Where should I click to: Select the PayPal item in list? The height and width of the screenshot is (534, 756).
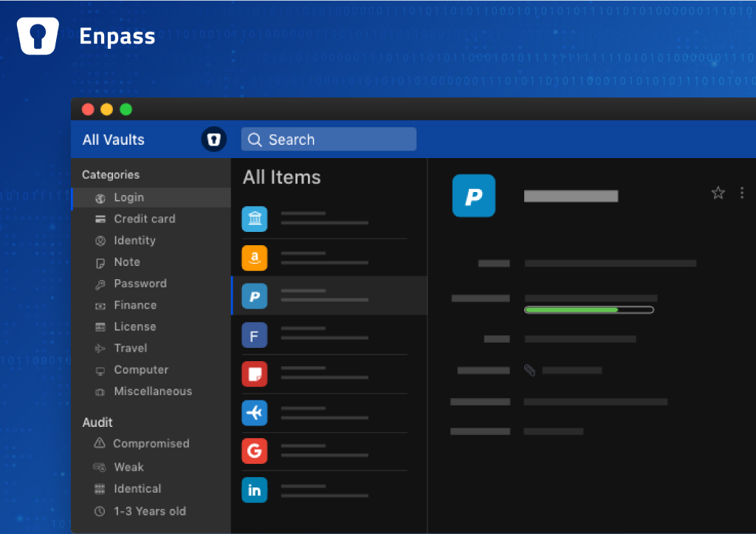click(x=329, y=295)
